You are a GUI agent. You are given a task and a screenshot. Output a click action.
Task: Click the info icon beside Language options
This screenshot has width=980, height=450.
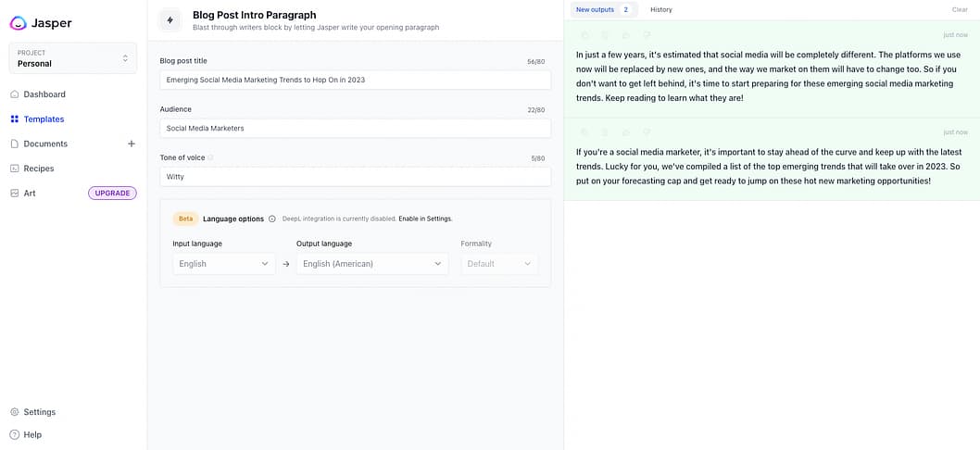pyautogui.click(x=272, y=219)
